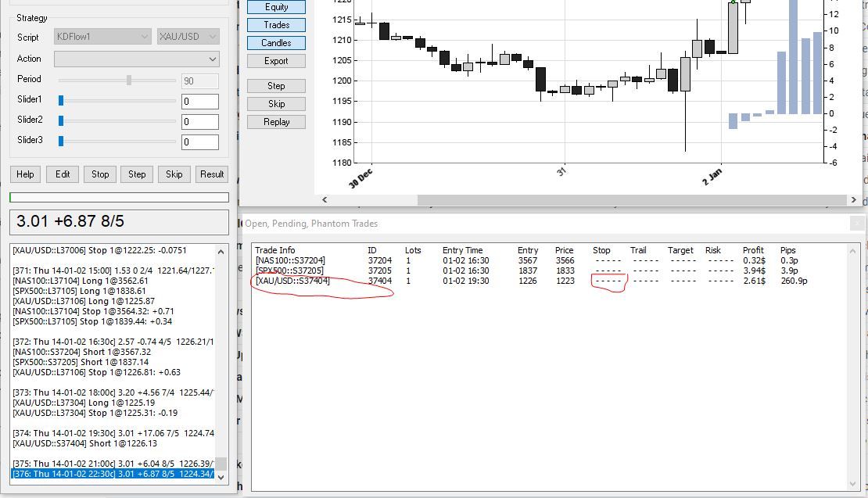Click the log list scroll down arrow
The width and height of the screenshot is (868, 498).
[221, 477]
